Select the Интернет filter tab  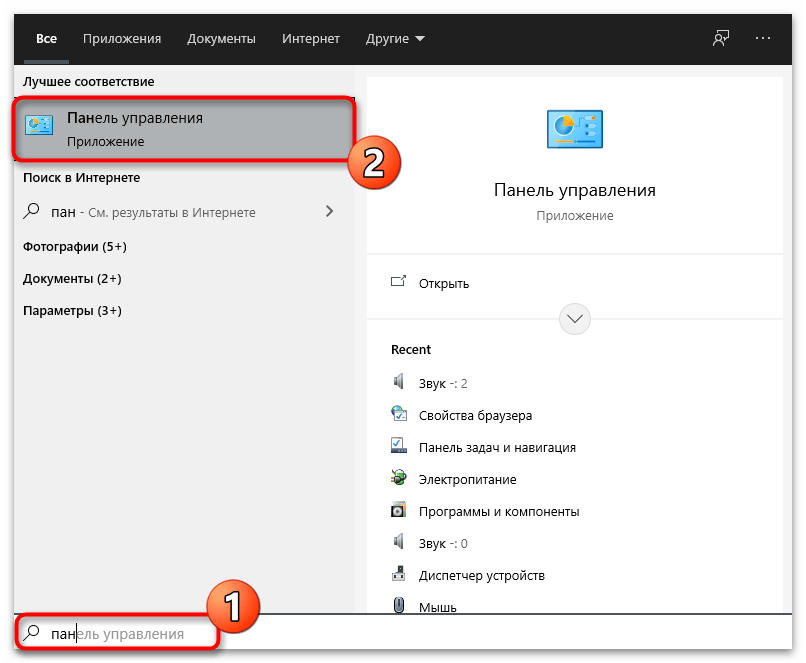[310, 39]
